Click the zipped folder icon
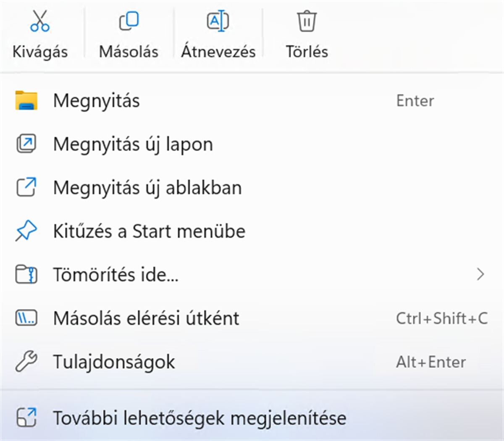 [x=26, y=275]
